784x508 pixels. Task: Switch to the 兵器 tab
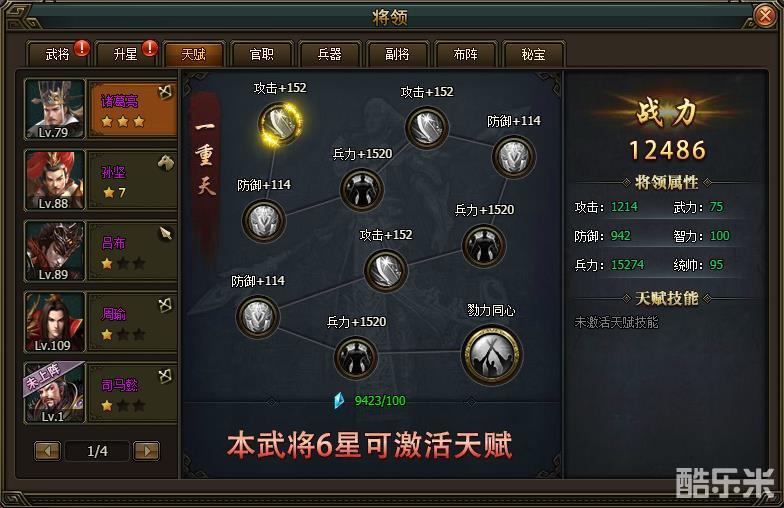330,54
